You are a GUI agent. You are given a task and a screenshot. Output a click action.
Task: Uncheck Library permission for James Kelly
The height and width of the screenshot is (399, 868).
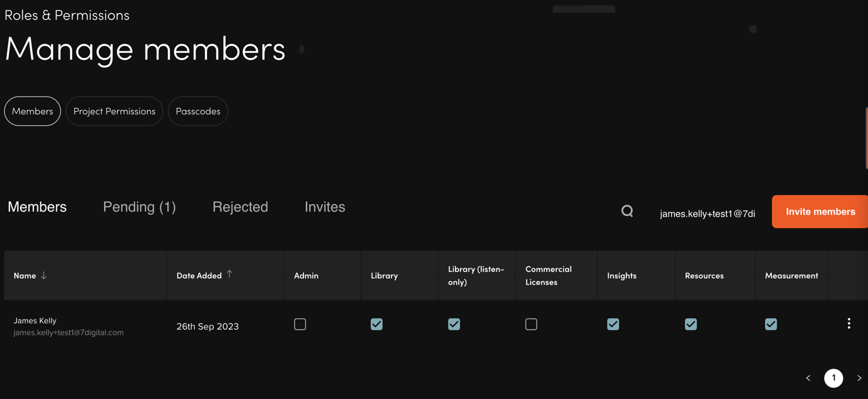(377, 324)
